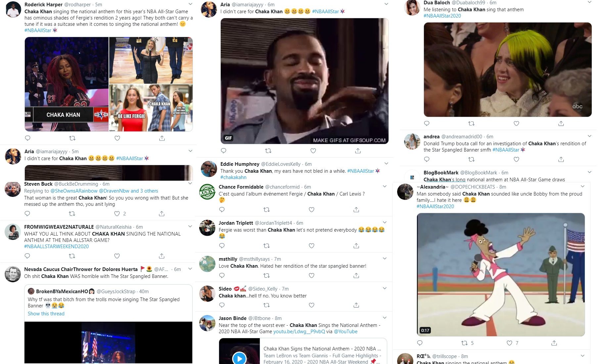Open options caret on ~Alexandria~'s tweet
598x364 pixels.
point(582,186)
